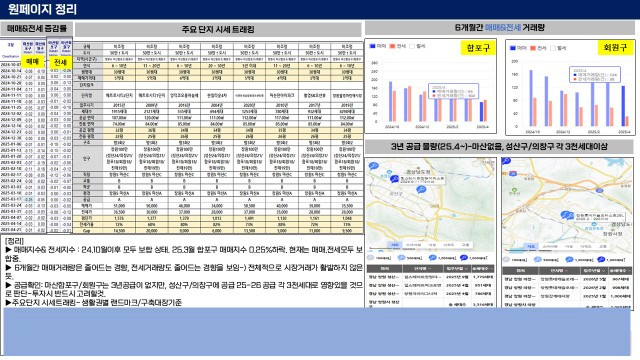This screenshot has width=640, height=360.
Task: Click the 공급확인 bullet in the summary
Action: tap(184, 289)
